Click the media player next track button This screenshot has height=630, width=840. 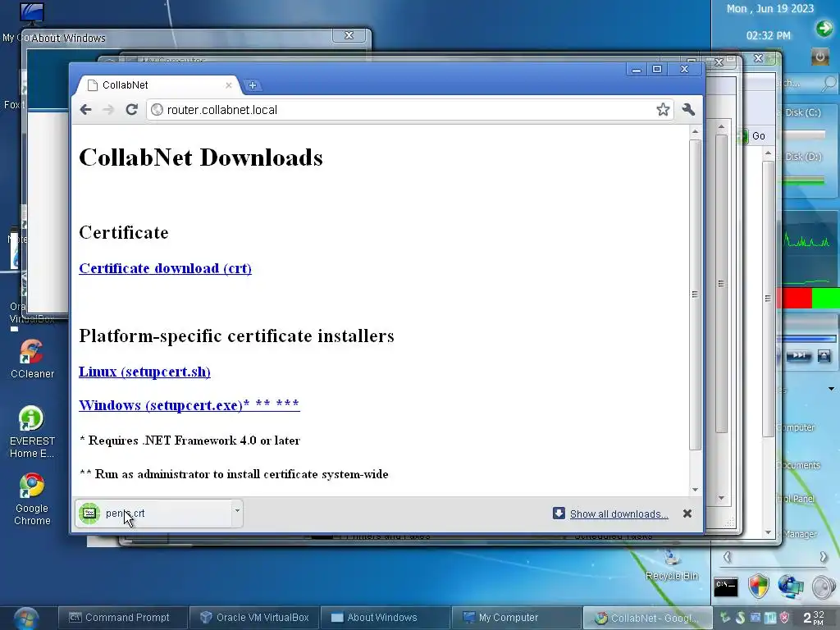click(x=799, y=356)
